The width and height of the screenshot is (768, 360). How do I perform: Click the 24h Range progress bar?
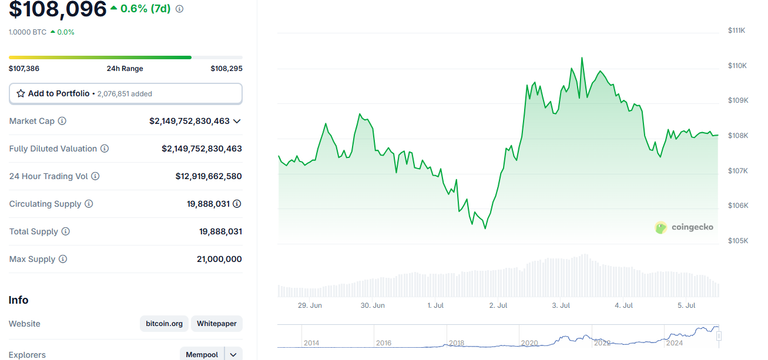[125, 57]
